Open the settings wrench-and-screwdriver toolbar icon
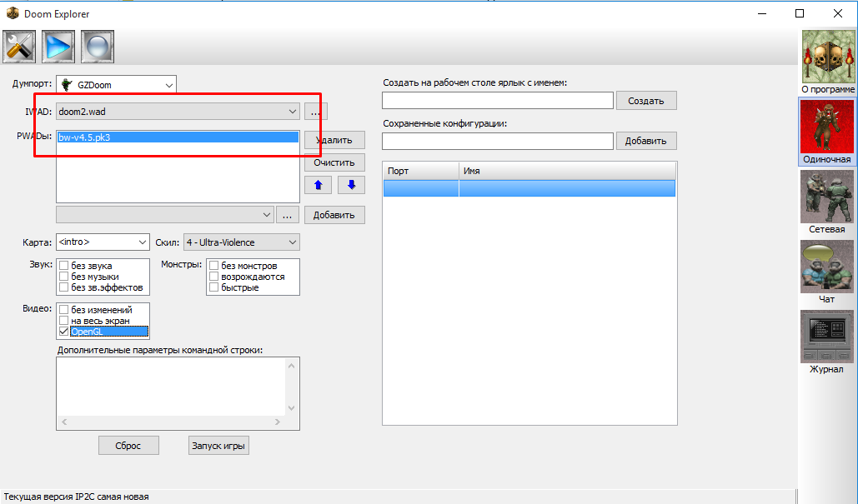 (19, 47)
